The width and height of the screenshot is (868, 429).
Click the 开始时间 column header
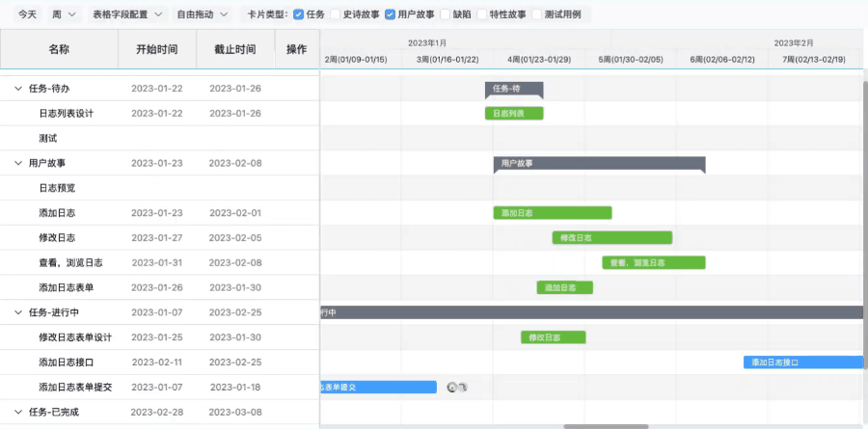(156, 49)
